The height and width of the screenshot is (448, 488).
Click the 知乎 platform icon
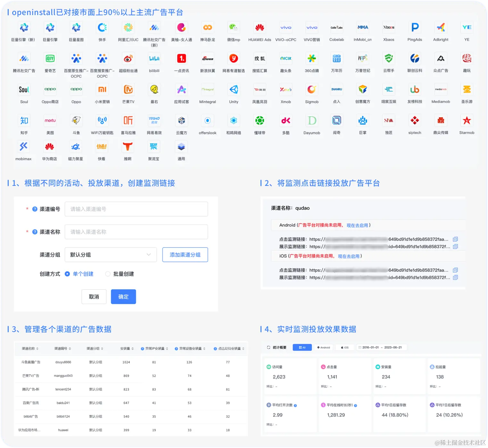(x=24, y=120)
